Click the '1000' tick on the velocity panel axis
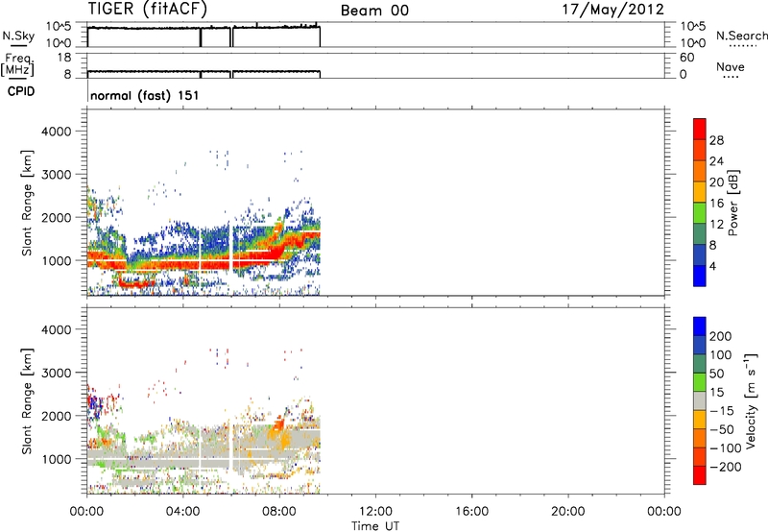Image resolution: width=768 pixels, height=532 pixels. tap(56, 459)
